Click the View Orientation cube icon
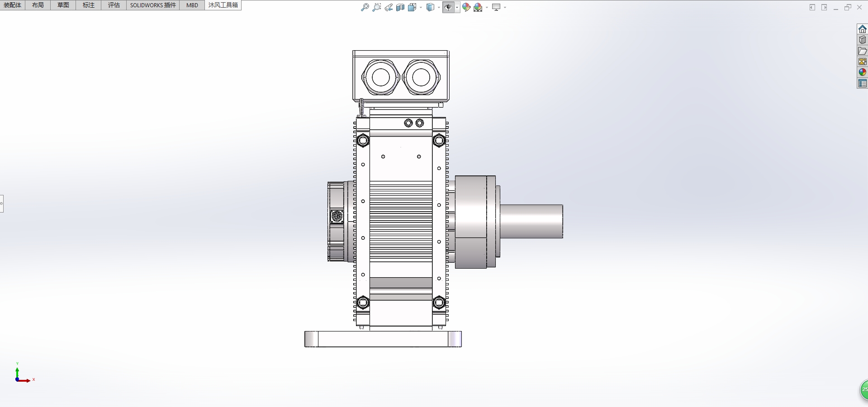Viewport: 868px width, 407px height. point(412,7)
